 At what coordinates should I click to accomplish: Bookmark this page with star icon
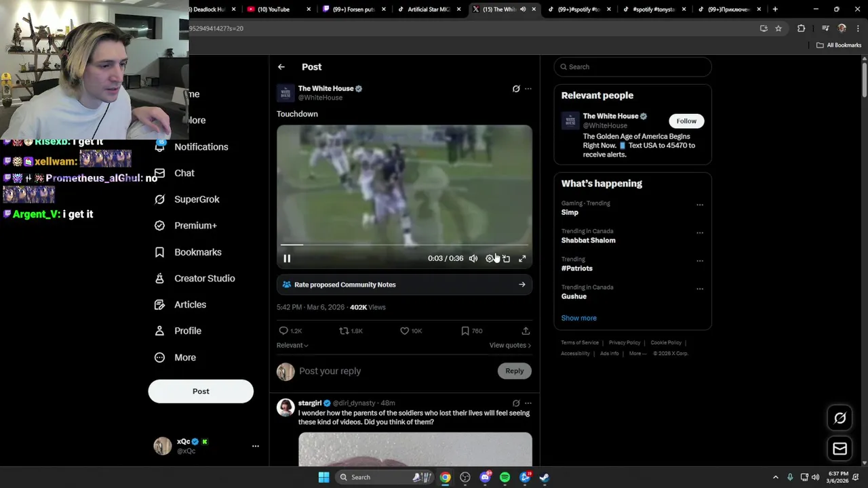pos(778,28)
